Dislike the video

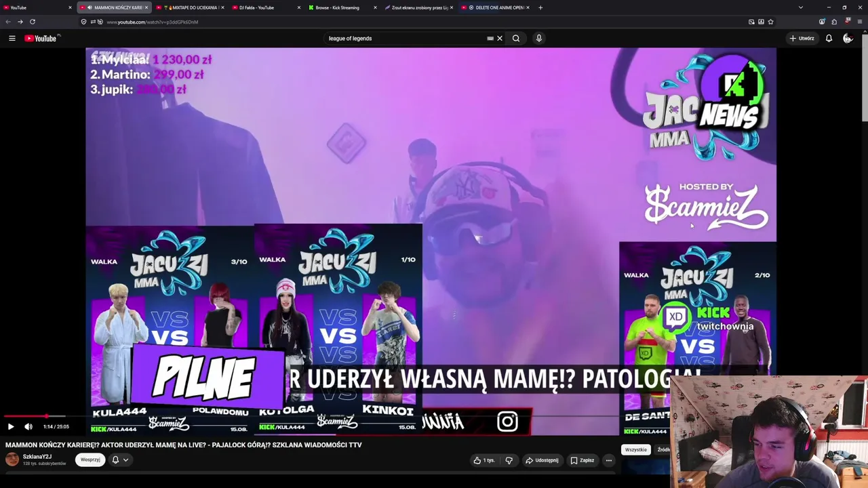click(x=509, y=460)
